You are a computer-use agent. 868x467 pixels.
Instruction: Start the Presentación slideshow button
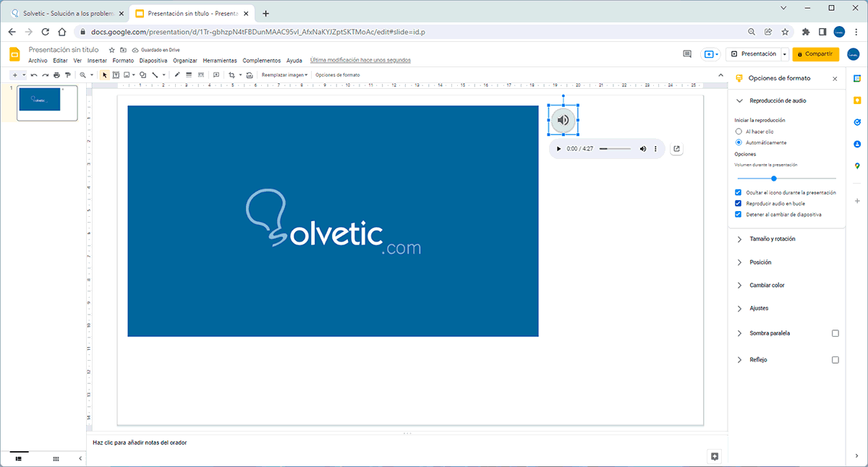pos(754,54)
